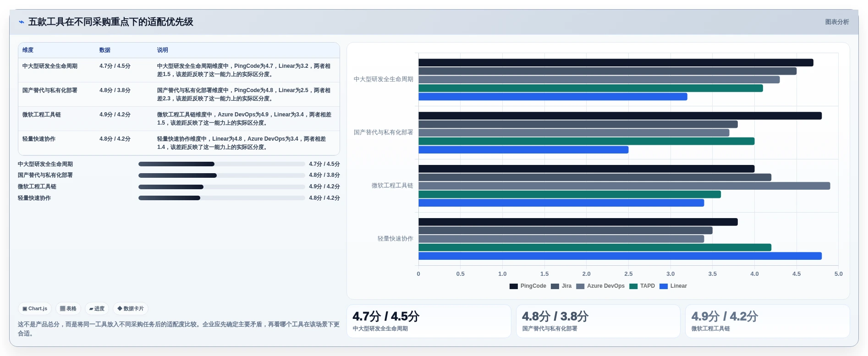Click Linear bar in 中大型研发全生命周期 chart group

coord(553,97)
